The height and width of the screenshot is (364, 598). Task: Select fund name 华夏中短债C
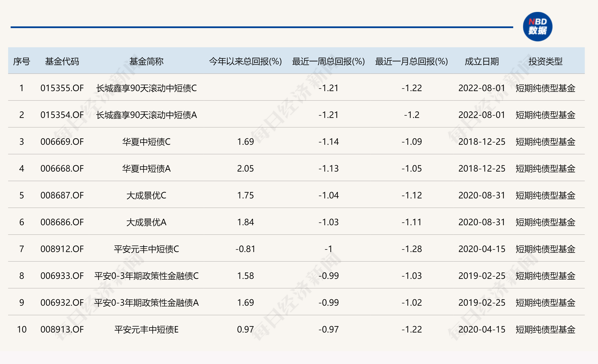[x=146, y=142]
